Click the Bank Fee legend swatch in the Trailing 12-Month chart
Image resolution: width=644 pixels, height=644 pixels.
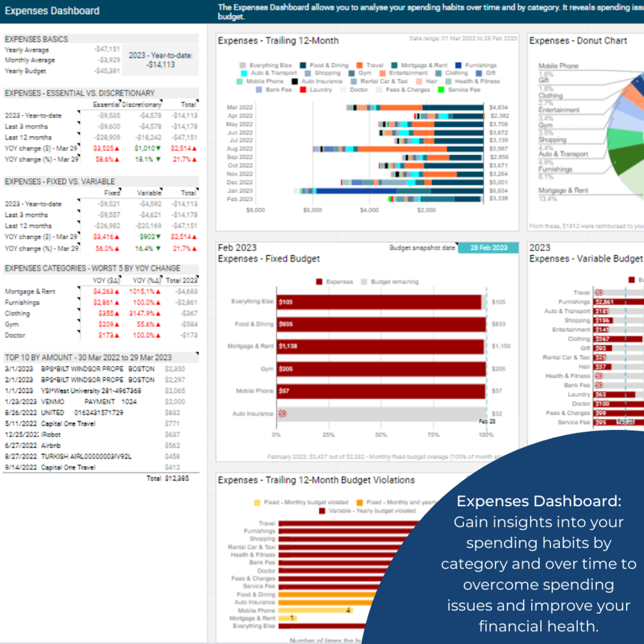click(x=259, y=90)
